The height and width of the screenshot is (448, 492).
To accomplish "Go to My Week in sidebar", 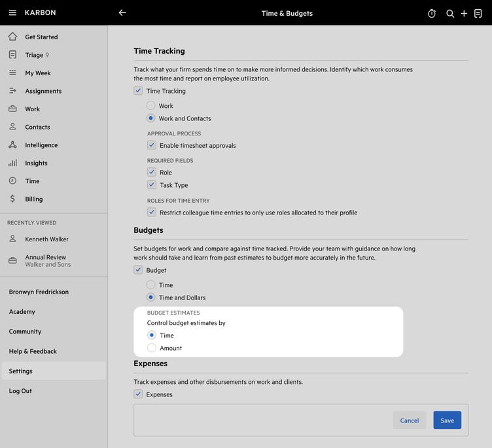I will [38, 73].
